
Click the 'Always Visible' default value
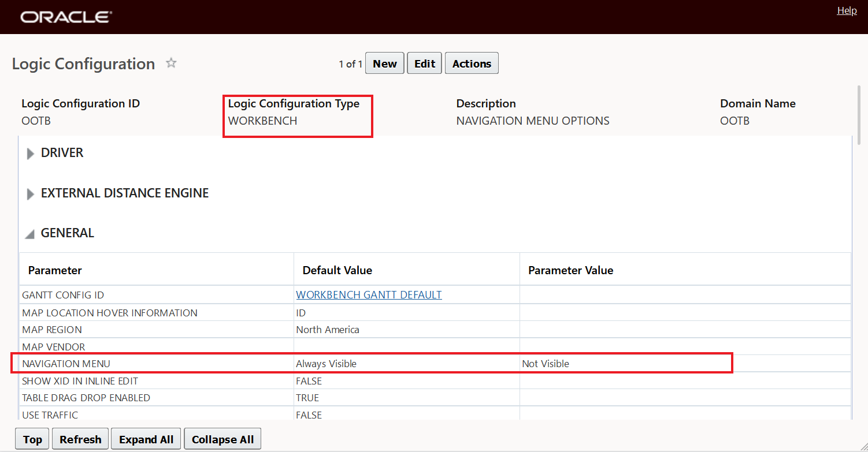(326, 364)
